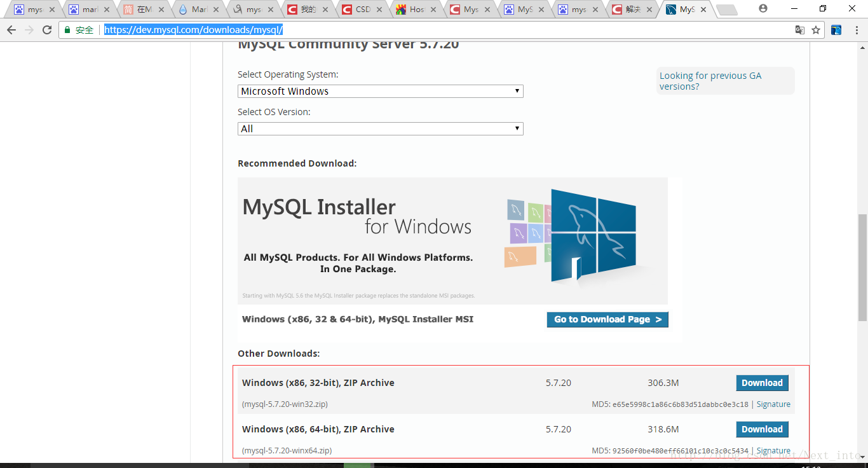Close the '我的' CSDN tab
The width and height of the screenshot is (868, 468).
point(324,10)
